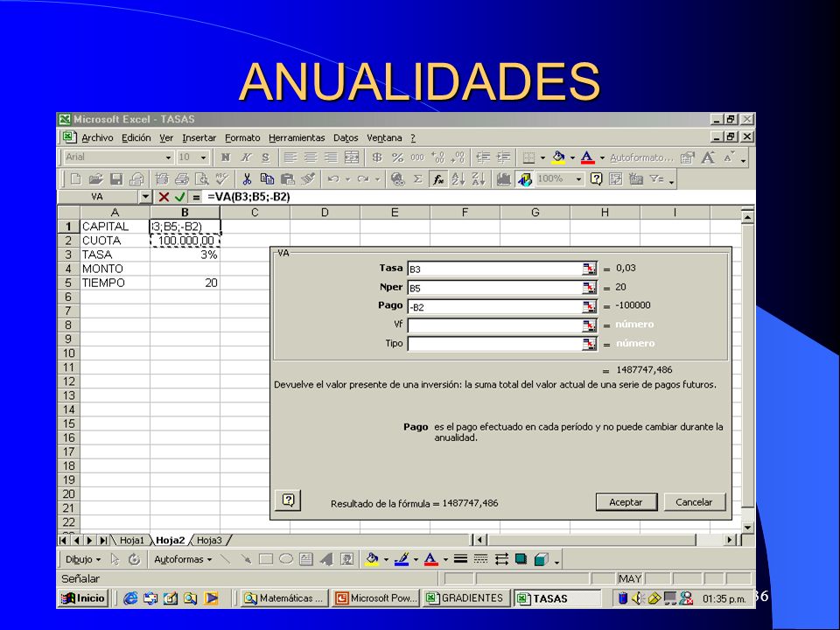Select the Oval drawing tool

coord(286,559)
